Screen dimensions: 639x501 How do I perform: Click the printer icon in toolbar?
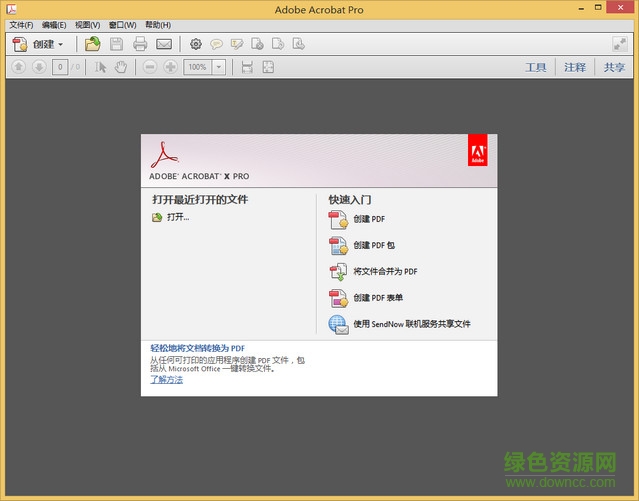[140, 44]
